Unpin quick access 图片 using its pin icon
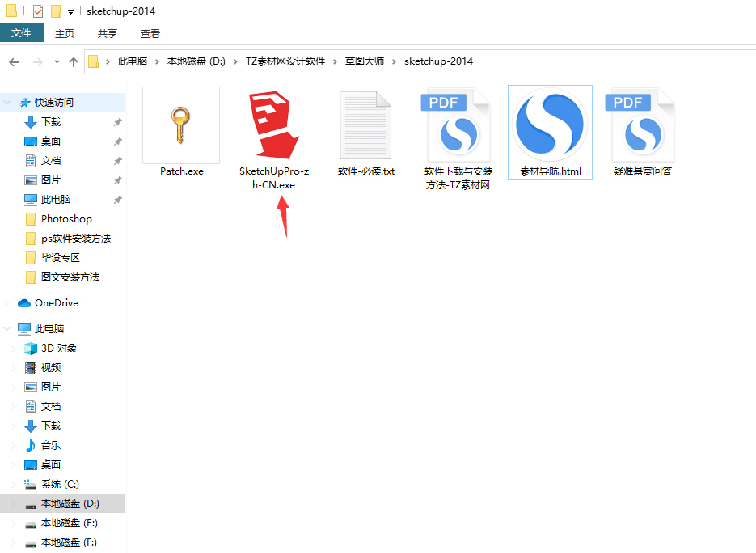The width and height of the screenshot is (756, 553). pyautogui.click(x=117, y=179)
